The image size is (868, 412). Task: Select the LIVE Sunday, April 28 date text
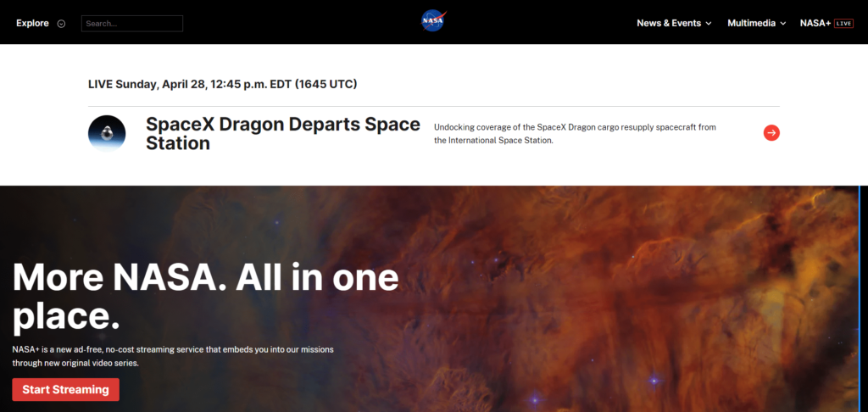click(x=223, y=84)
